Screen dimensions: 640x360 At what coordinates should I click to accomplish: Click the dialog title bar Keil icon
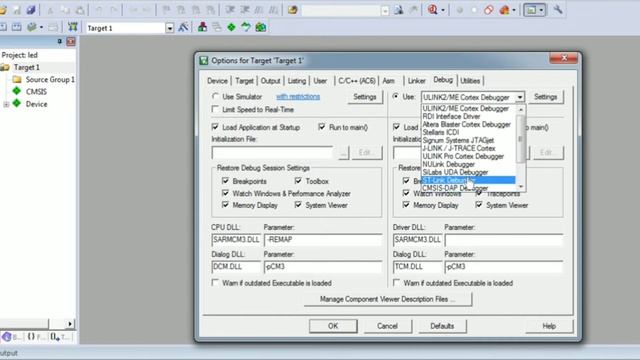pyautogui.click(x=204, y=61)
